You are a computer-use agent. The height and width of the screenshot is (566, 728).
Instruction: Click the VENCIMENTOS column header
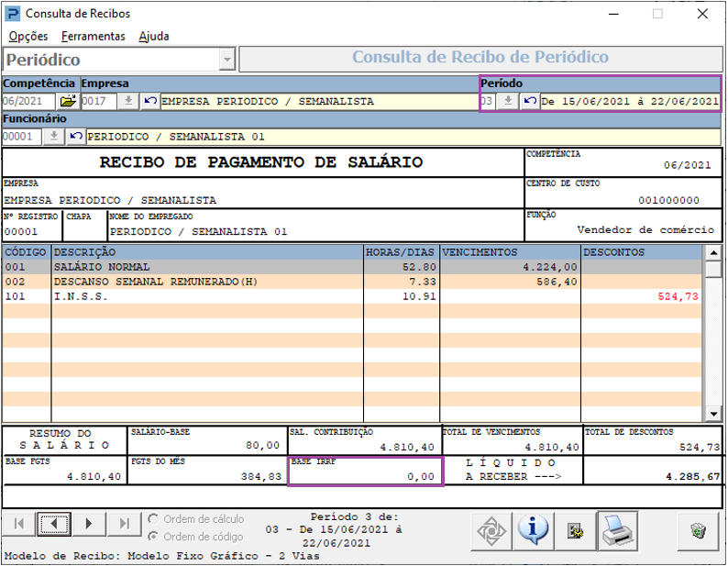pyautogui.click(x=511, y=252)
